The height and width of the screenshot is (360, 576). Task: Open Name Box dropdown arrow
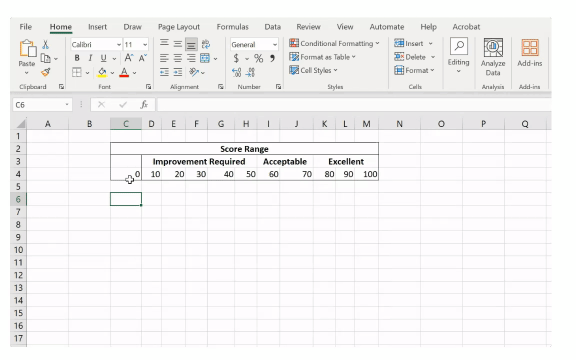[x=67, y=105]
